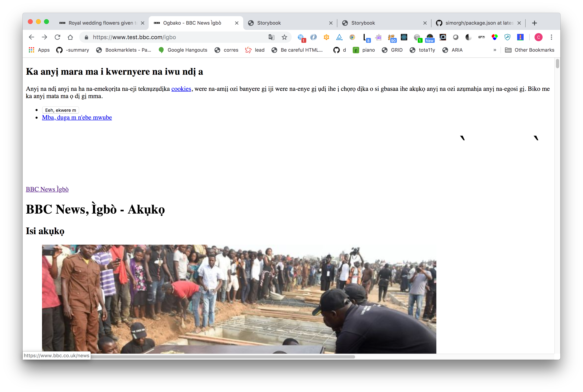Go to the browser home page icon
This screenshot has width=583, height=392.
click(70, 37)
